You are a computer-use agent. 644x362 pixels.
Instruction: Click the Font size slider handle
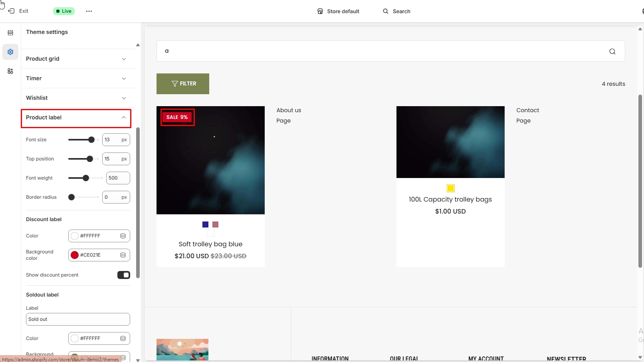point(91,140)
